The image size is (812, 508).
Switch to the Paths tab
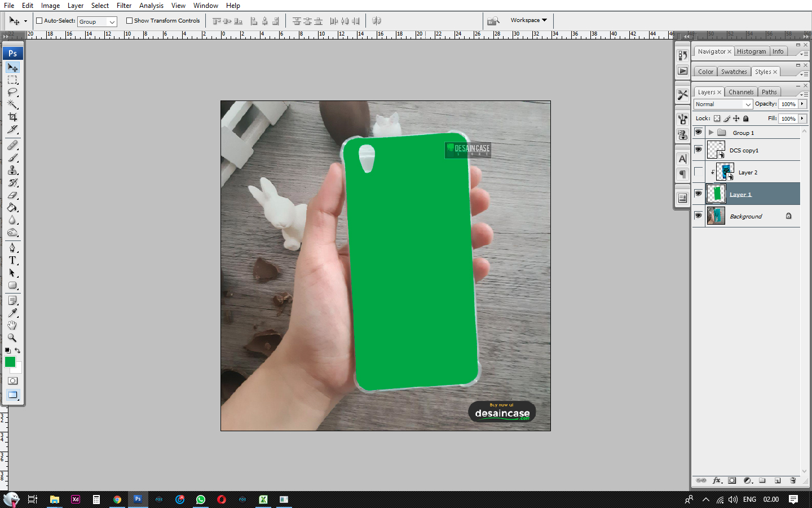[x=769, y=92]
